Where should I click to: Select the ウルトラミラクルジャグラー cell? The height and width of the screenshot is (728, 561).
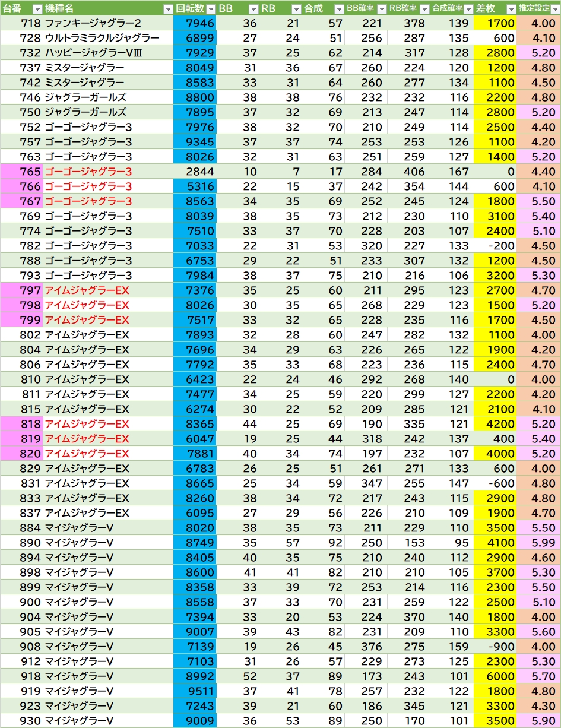108,38
